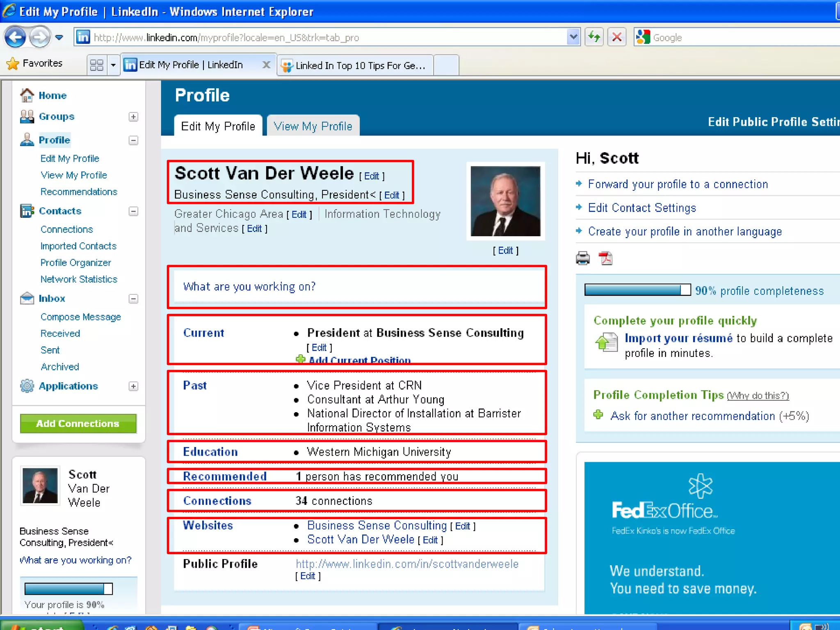
Task: Click the Applications gear icon in the sidebar
Action: 27,386
